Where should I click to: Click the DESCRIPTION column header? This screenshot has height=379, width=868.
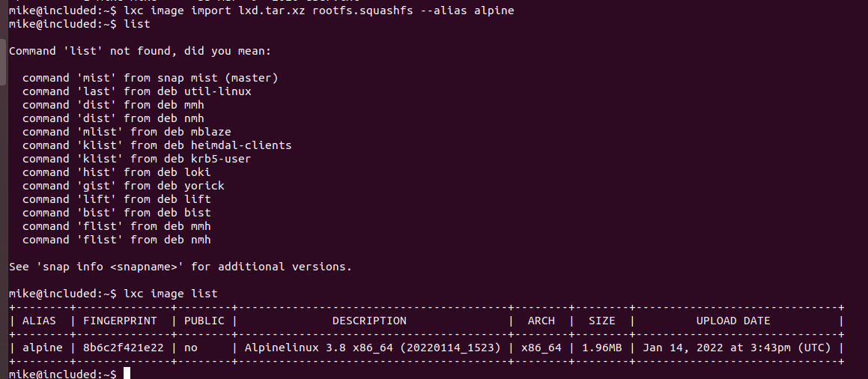coord(369,321)
